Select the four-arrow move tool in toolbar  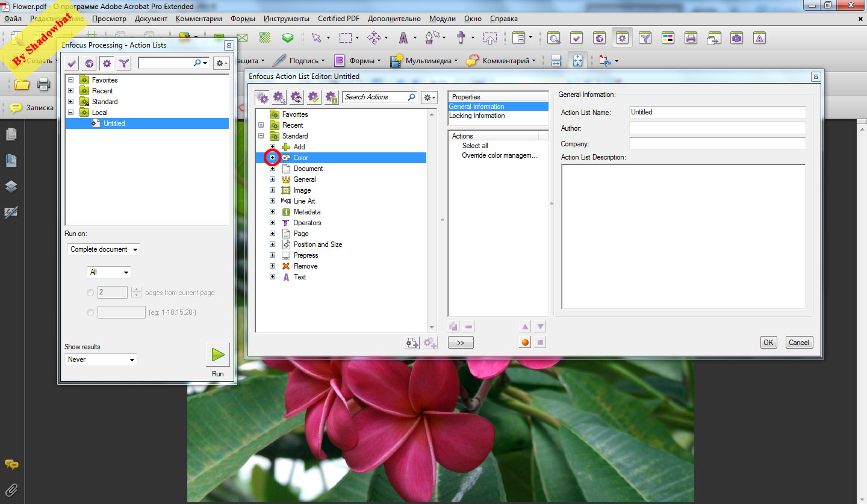[x=374, y=38]
